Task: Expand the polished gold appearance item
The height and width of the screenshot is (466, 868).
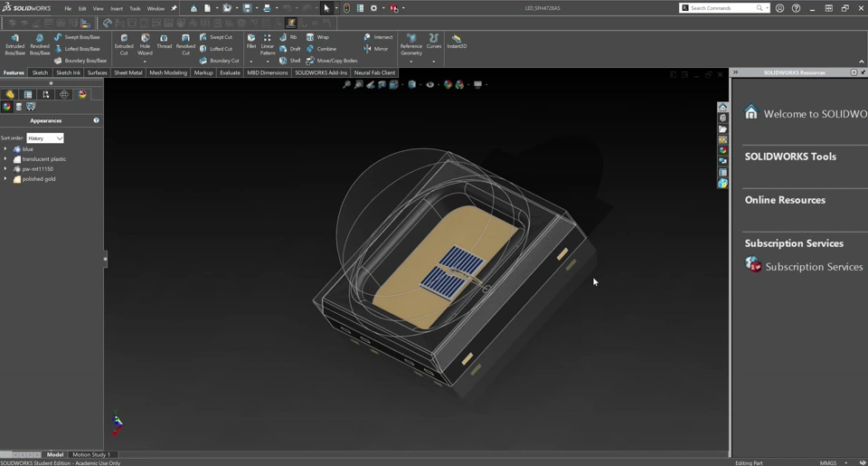Action: (x=5, y=179)
